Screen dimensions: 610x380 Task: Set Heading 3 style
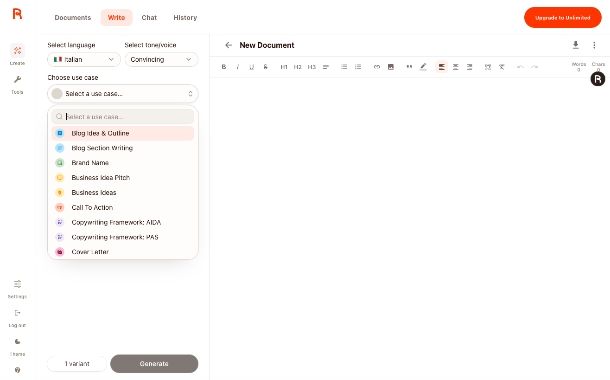coord(312,67)
